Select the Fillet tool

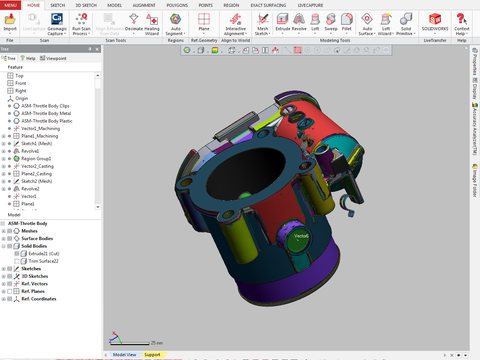[347, 23]
